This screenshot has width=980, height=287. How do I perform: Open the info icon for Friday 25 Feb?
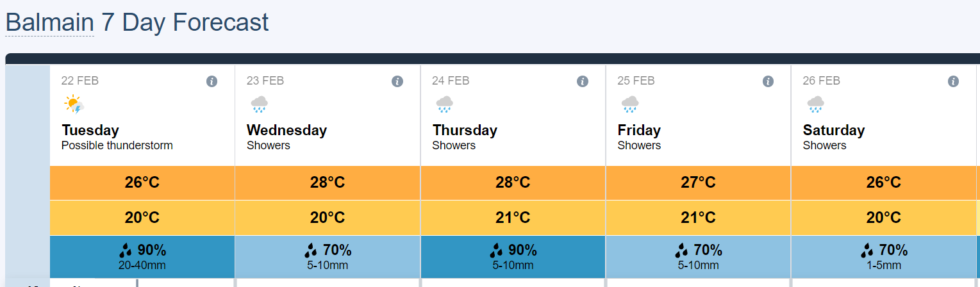pyautogui.click(x=768, y=81)
